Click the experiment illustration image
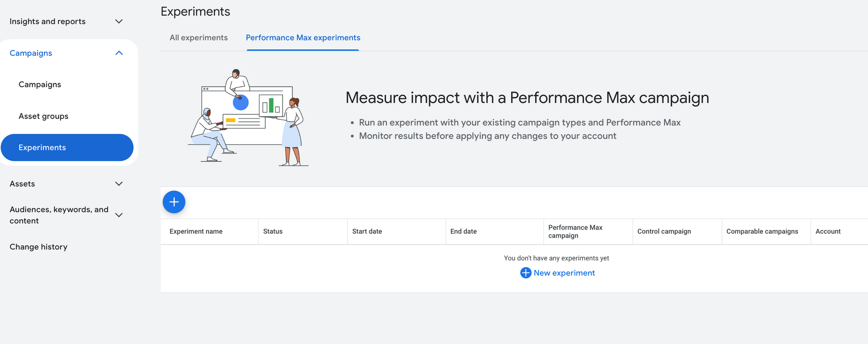The height and width of the screenshot is (344, 868). point(248,118)
